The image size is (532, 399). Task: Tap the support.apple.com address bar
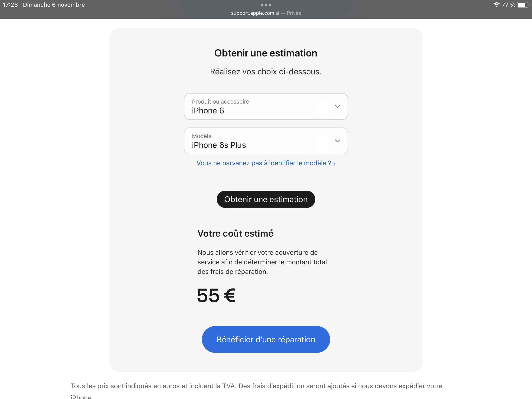click(x=252, y=13)
